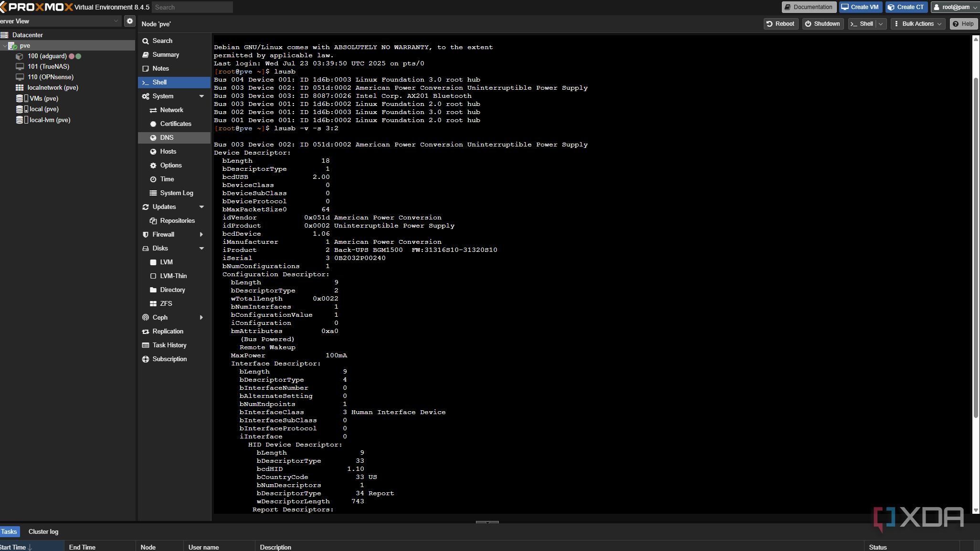Open the Bulk Actions dropdown

[917, 23]
